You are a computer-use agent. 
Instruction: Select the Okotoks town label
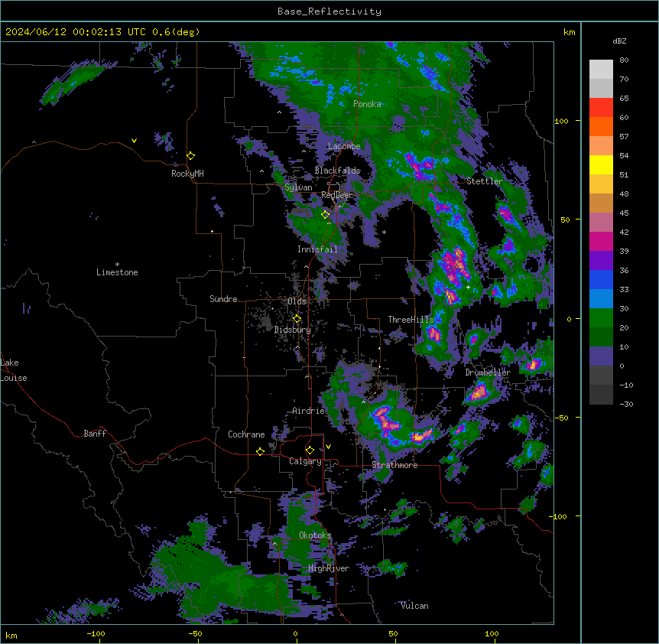pos(315,535)
